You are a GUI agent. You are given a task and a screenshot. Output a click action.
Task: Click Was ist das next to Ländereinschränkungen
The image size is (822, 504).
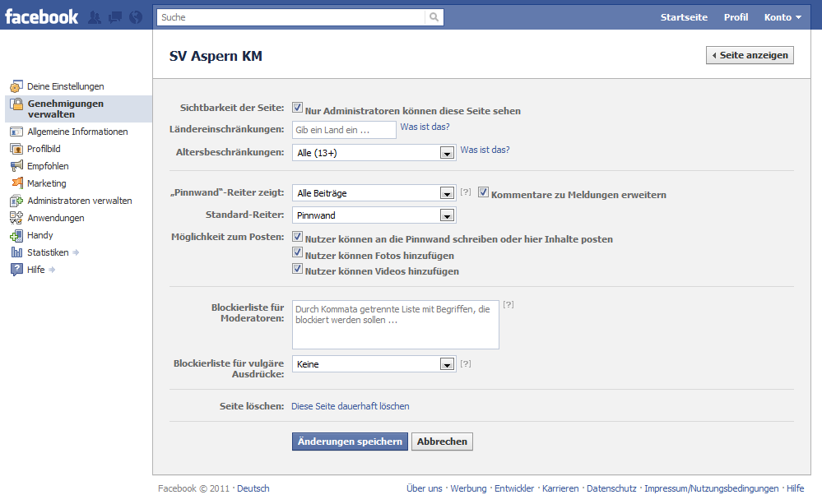coord(425,127)
